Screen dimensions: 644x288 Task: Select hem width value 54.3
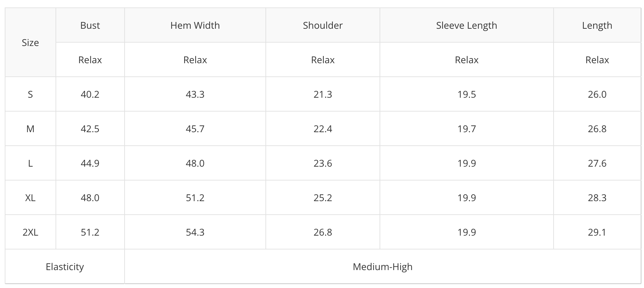[195, 232]
